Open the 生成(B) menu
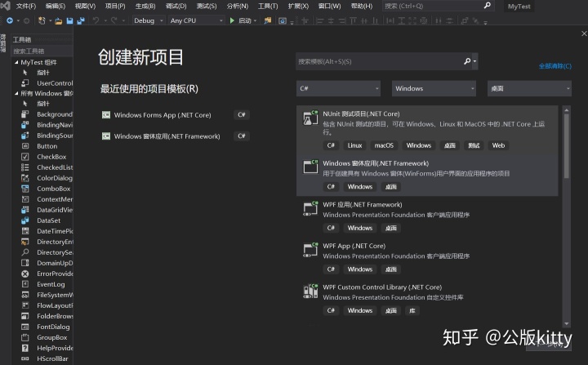 (x=145, y=6)
